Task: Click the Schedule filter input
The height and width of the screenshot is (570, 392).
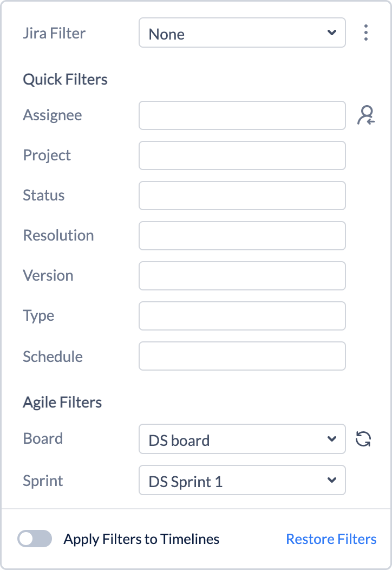Action: point(242,356)
